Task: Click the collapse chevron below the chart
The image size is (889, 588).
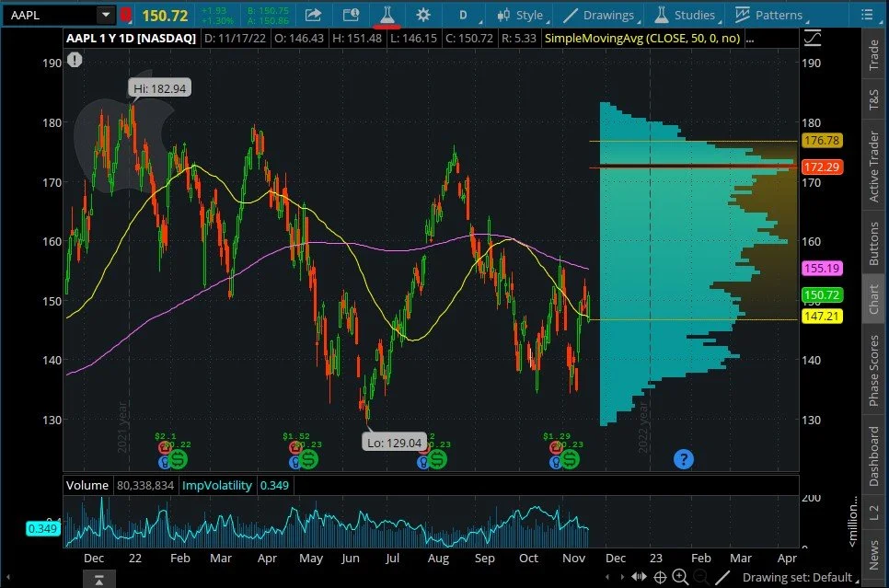Action: click(x=99, y=579)
